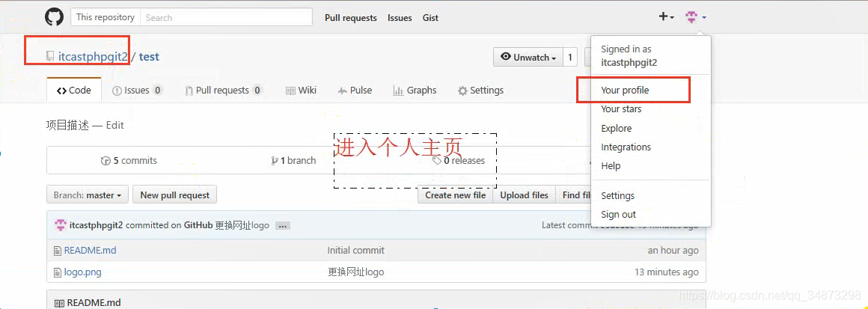This screenshot has width=868, height=309.
Task: Open 更换网址logo message in logo.png row
Action: click(x=356, y=272)
